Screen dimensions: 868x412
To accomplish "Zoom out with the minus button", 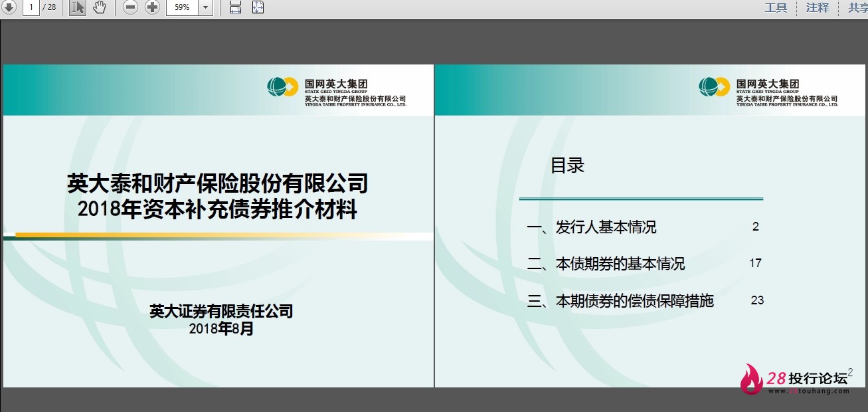I will [131, 7].
